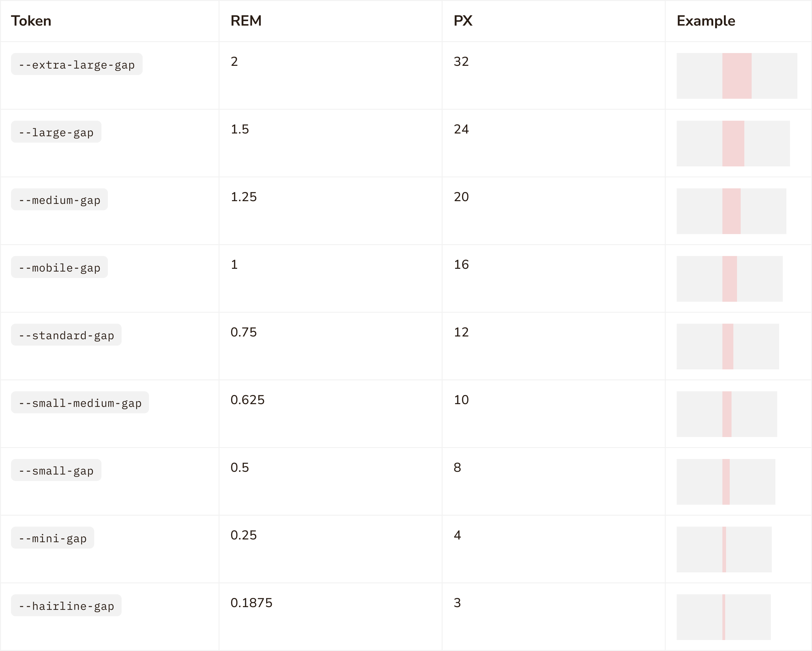The image size is (812, 651).
Task: Click the --extra-large-gap token chip
Action: [x=77, y=64]
